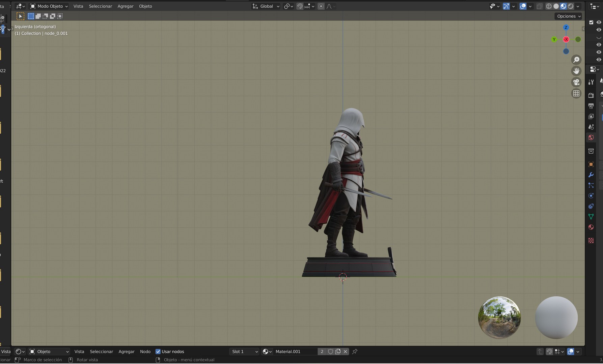Open the pivot point dropdown
The image size is (603, 364).
tap(289, 6)
